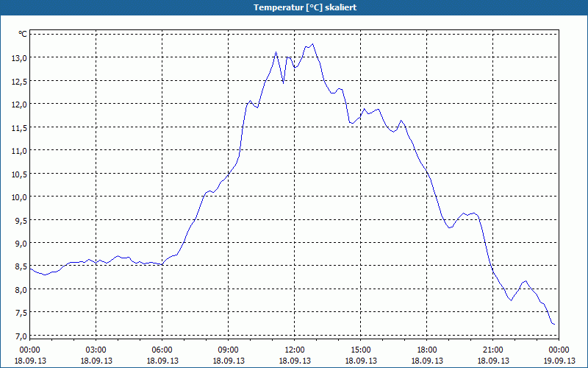The image size is (588, 368).
Task: Click the 10,0 y-axis label
Action: 21,197
